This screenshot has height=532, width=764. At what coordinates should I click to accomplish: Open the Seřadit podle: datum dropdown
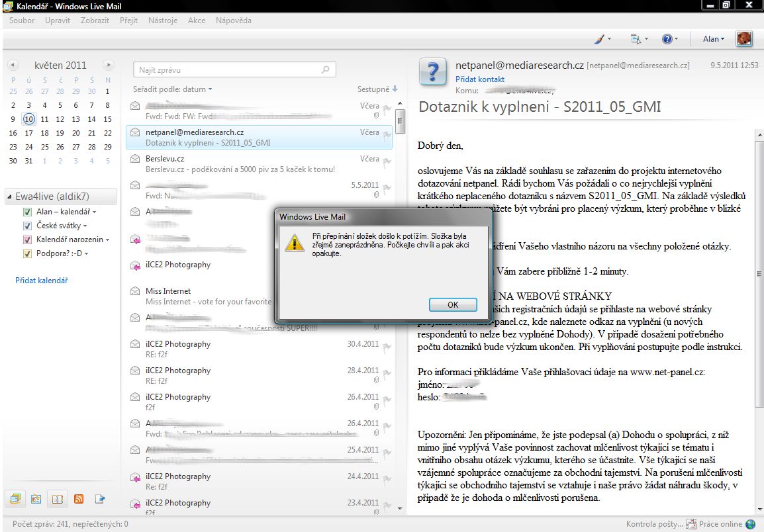point(173,89)
